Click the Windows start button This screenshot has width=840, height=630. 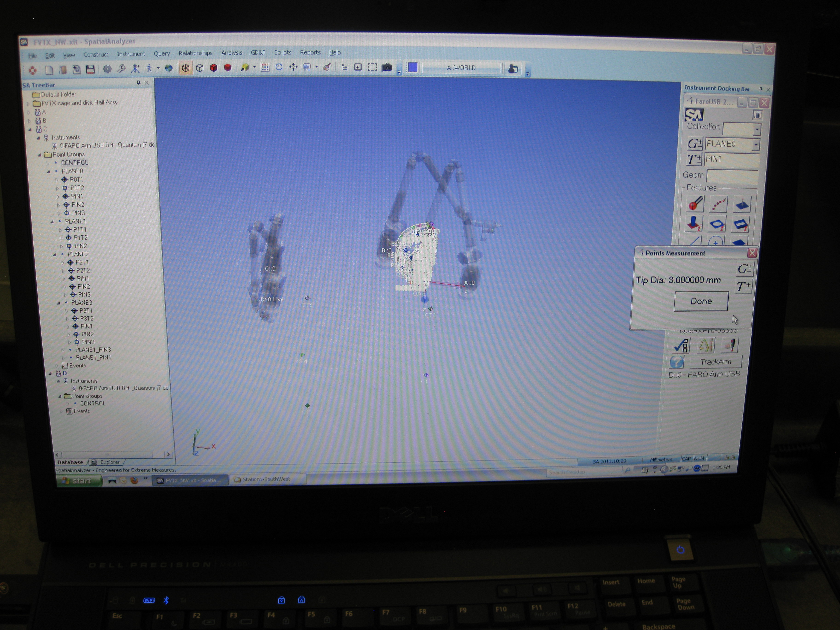click(x=79, y=481)
